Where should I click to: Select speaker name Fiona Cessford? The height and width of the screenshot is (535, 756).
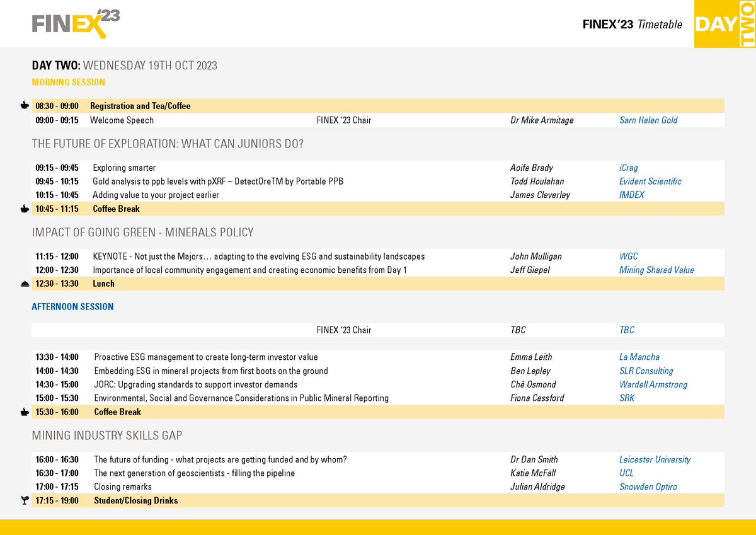(x=537, y=398)
